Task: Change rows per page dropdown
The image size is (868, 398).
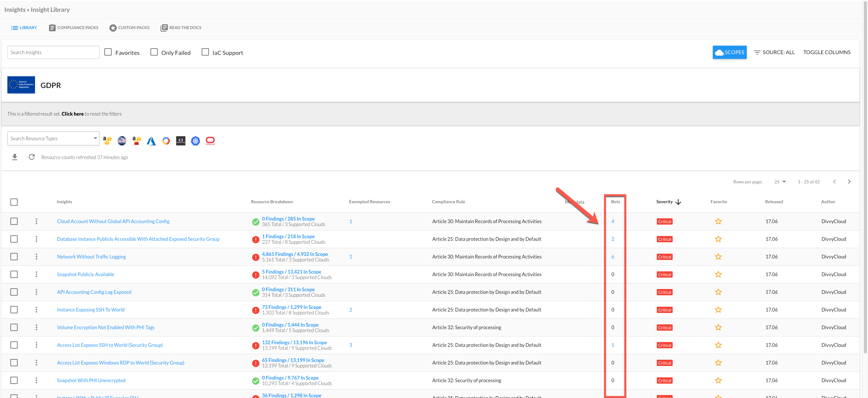Action: tap(780, 182)
